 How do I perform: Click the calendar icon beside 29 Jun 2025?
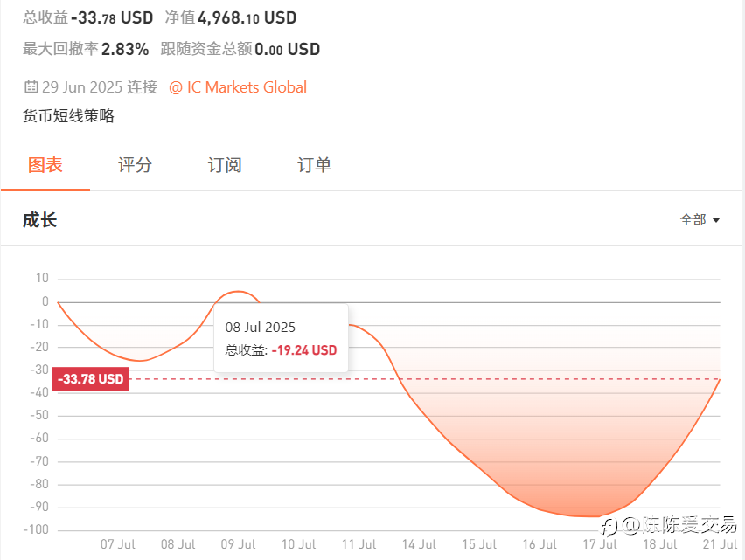pos(31,86)
